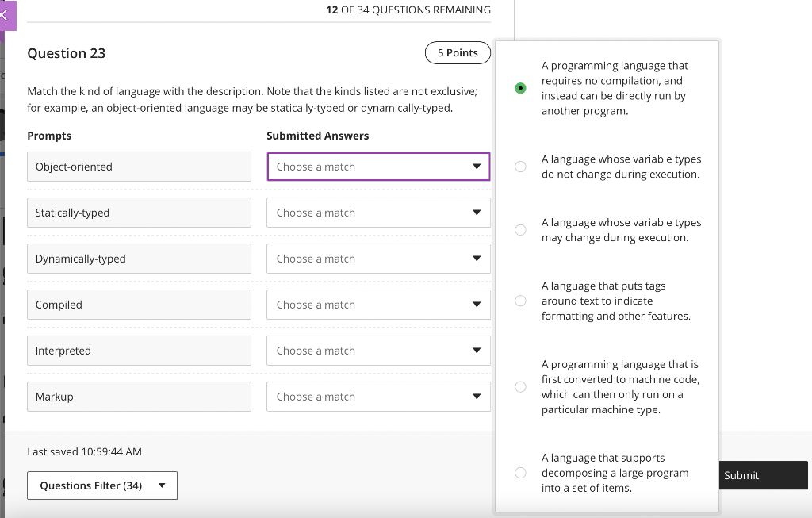812x518 pixels.
Task: Click the Object-oriented prompt box
Action: click(x=139, y=167)
